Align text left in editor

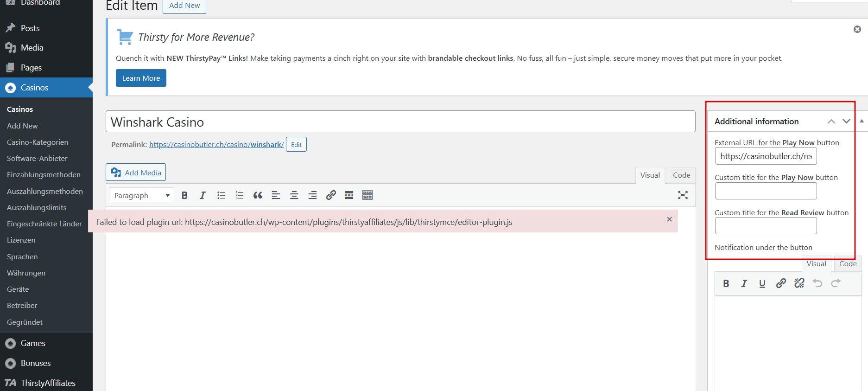coord(276,195)
